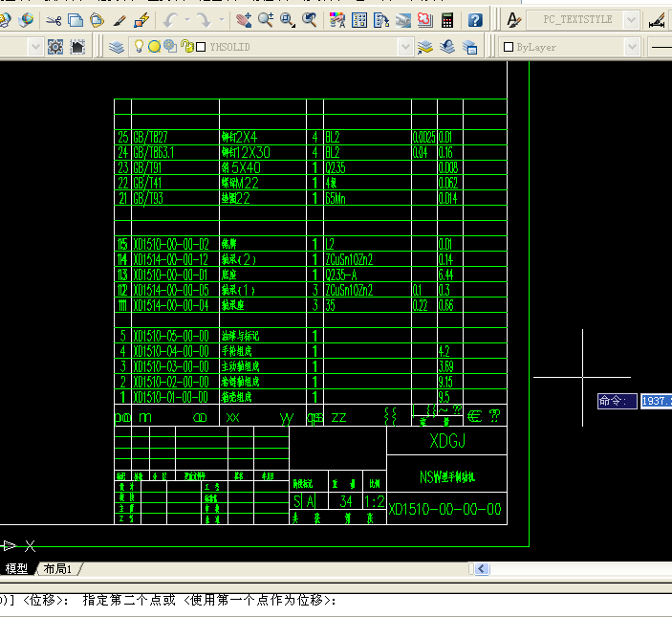Click the scale value 1:2
This screenshot has width=672, height=617.
click(374, 501)
